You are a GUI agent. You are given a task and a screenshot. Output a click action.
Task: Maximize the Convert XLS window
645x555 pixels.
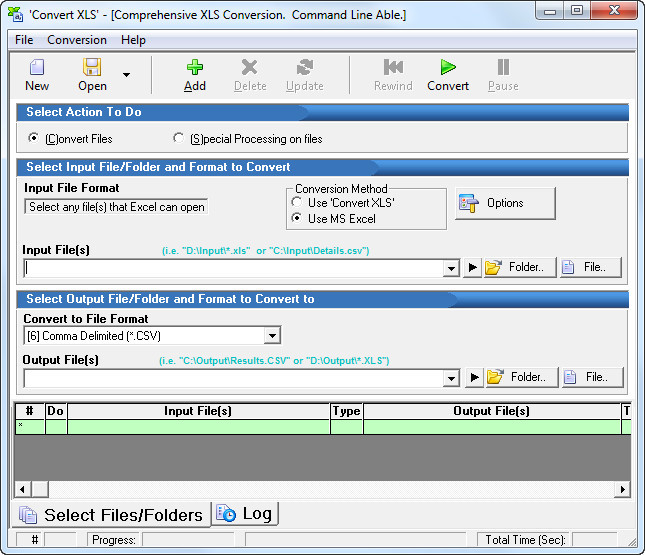pyautogui.click(x=577, y=11)
